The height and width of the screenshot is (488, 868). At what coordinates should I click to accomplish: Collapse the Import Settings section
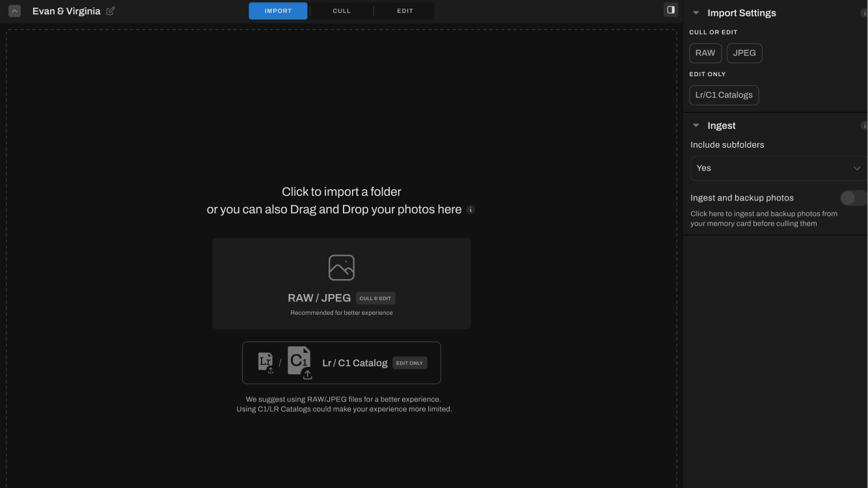[x=696, y=13]
